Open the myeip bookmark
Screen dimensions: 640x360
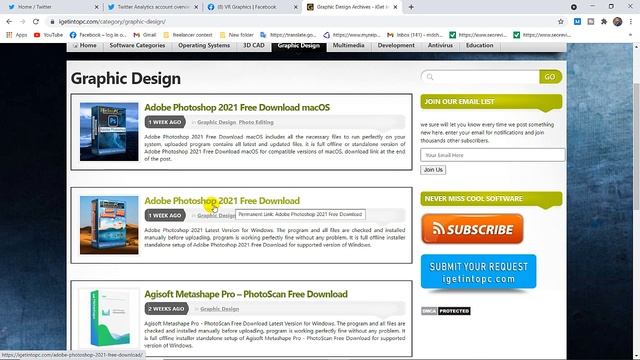pos(352,35)
